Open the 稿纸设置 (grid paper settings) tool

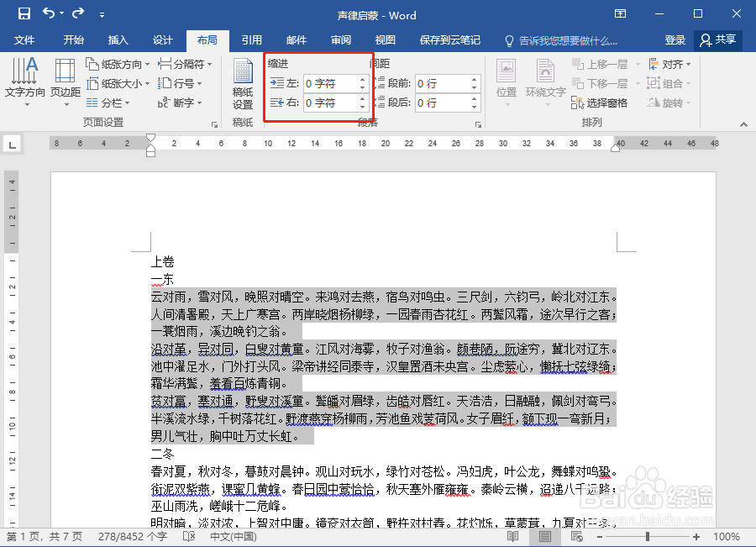click(x=243, y=80)
